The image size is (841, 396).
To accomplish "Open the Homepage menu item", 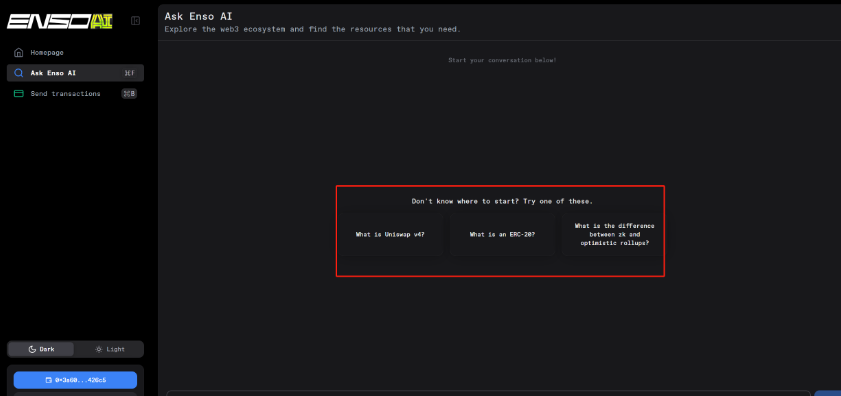I will coord(75,53).
